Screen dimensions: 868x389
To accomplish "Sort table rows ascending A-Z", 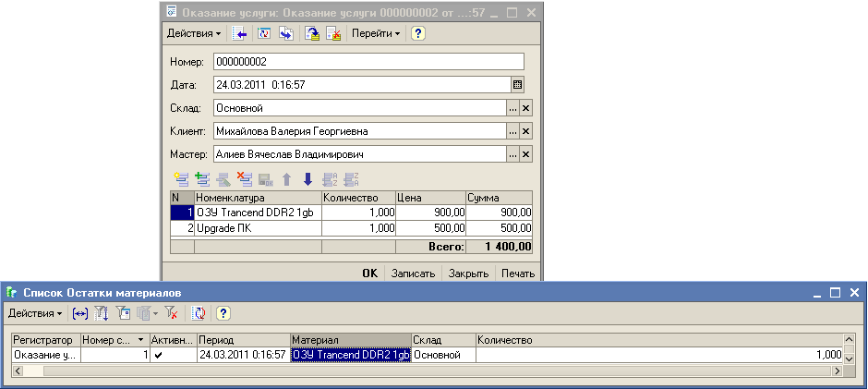I will [x=330, y=179].
